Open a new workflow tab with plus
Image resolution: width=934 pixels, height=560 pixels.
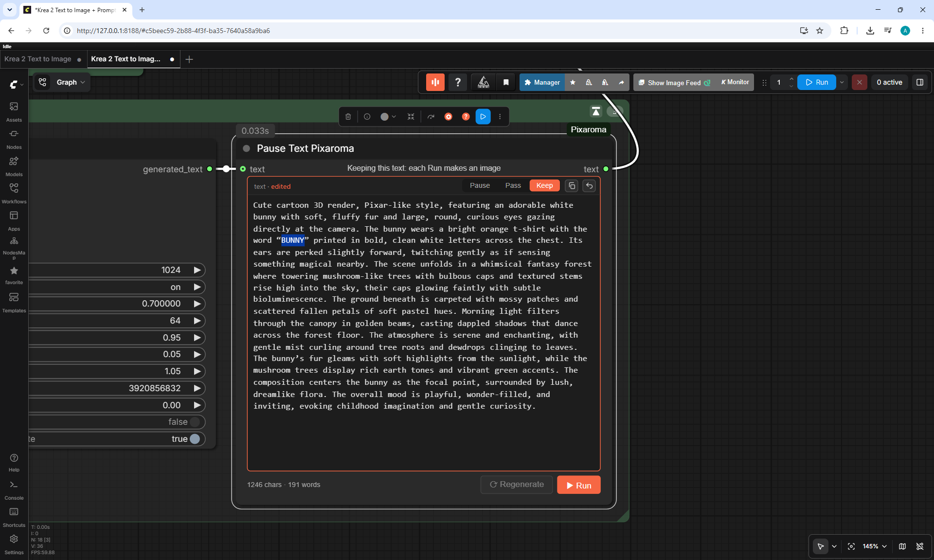pos(189,59)
